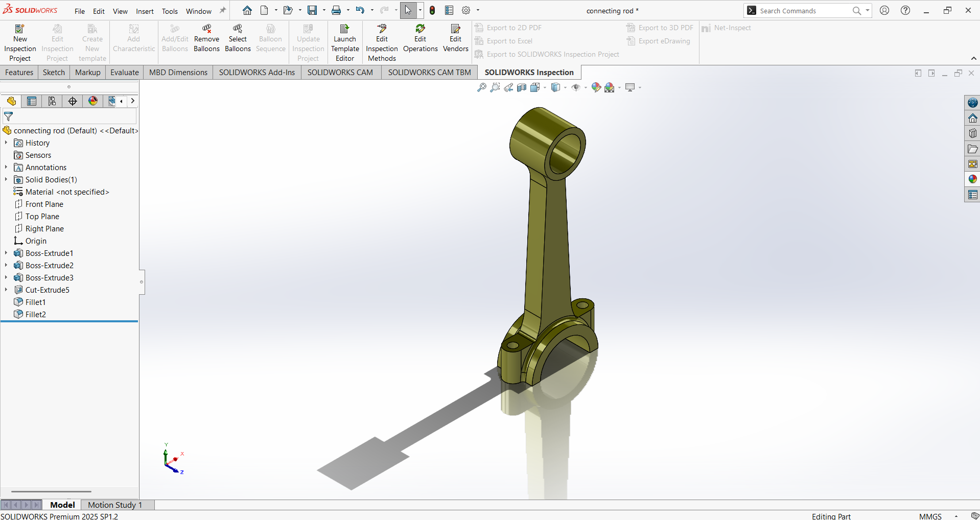The width and height of the screenshot is (980, 520).
Task: Toggle the Hide/Show Items eye icon
Action: tap(576, 88)
